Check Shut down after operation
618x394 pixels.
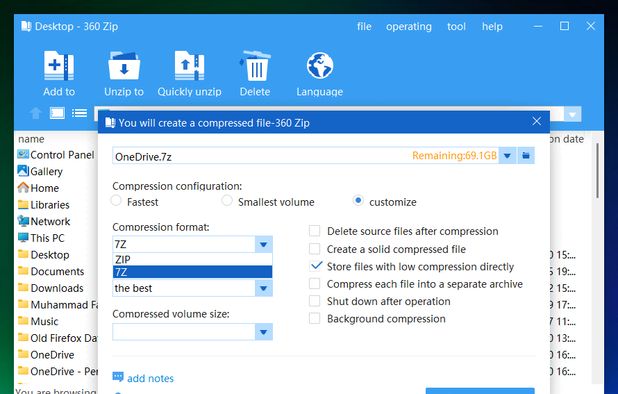click(x=315, y=301)
